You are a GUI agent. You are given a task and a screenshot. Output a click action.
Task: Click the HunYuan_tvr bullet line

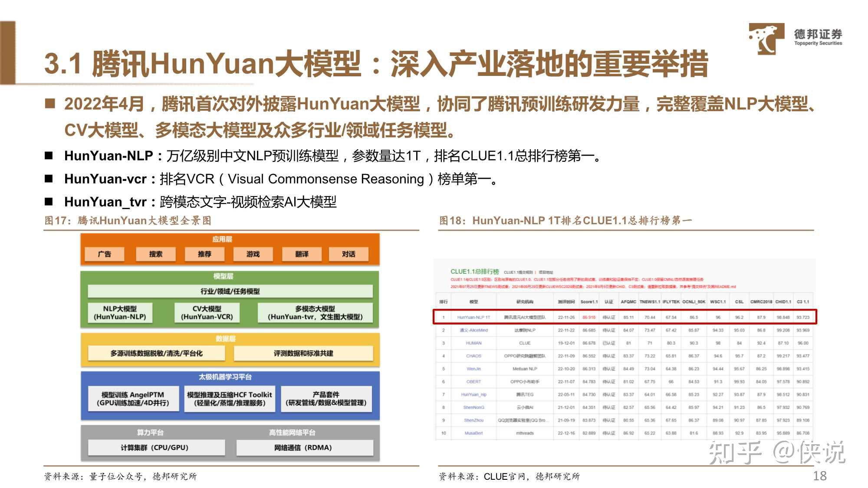[200, 202]
